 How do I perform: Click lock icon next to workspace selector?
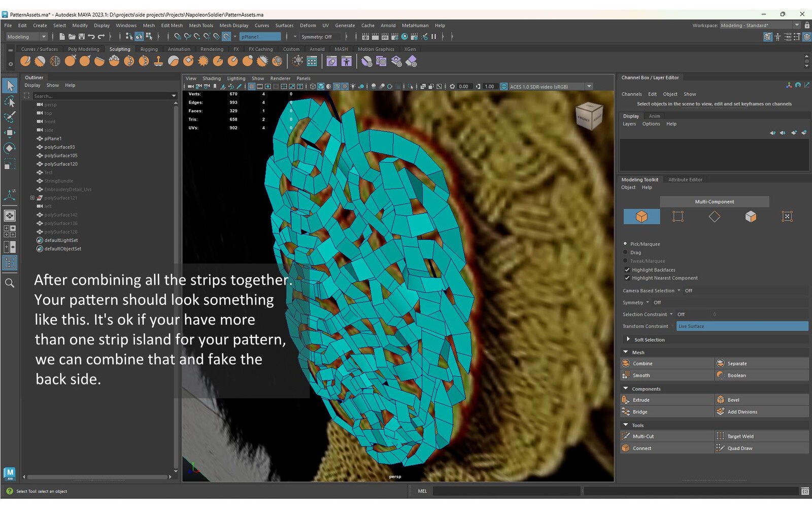(x=807, y=25)
